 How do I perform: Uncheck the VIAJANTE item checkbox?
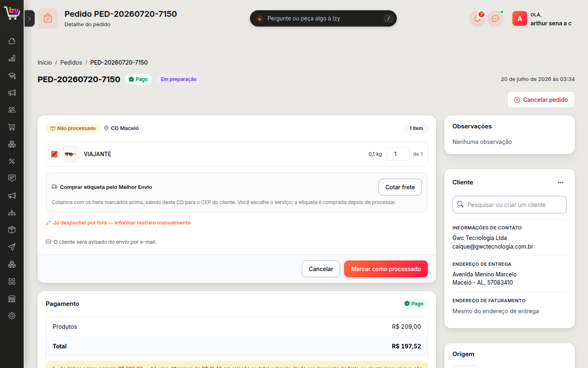(54, 154)
